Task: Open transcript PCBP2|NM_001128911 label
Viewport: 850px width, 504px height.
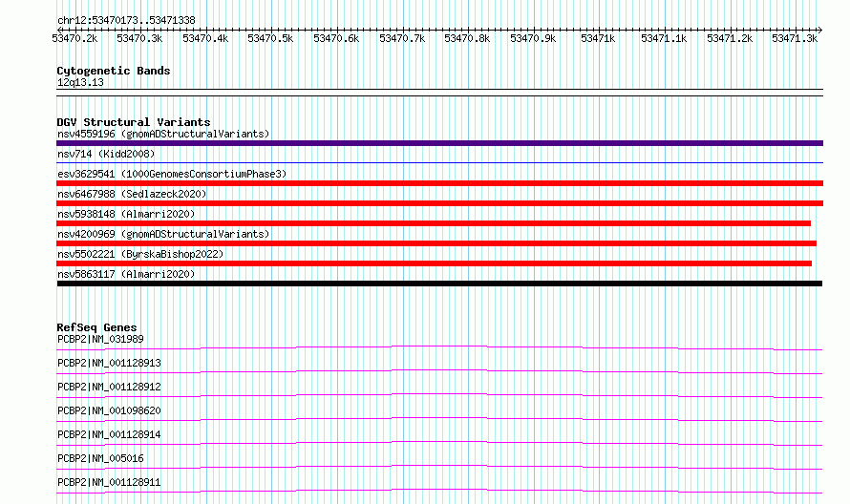Action: pos(109,482)
